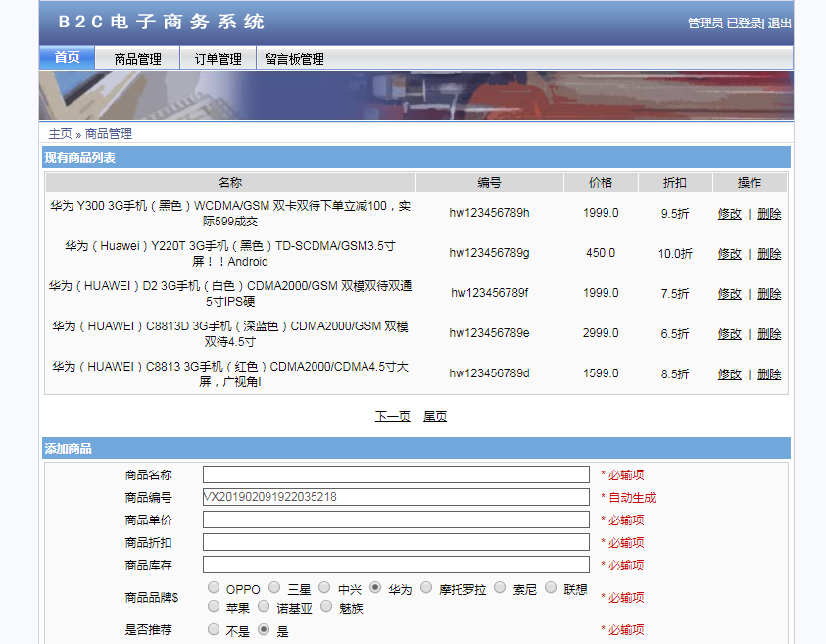Click the 退出 logout link
Screen dimensions: 826x644
779,24
